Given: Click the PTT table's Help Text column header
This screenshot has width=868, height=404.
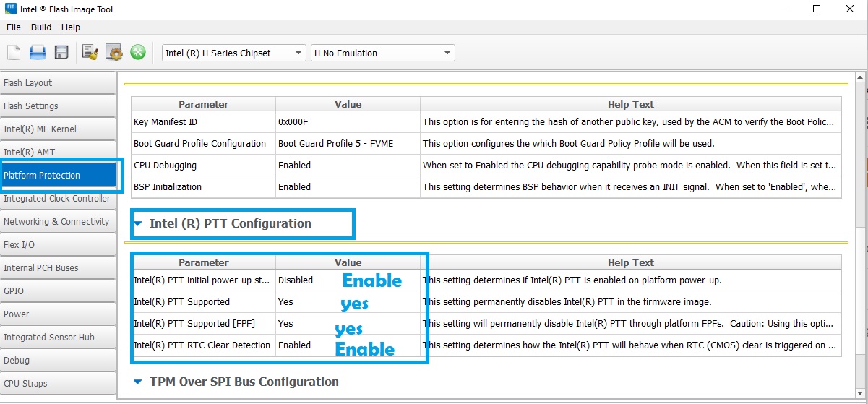Looking at the screenshot, I should click(631, 262).
